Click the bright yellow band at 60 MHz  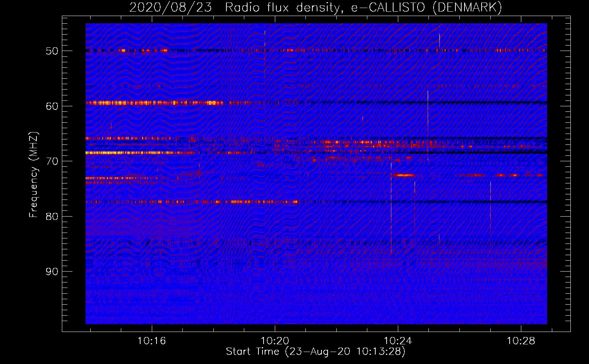coord(155,103)
